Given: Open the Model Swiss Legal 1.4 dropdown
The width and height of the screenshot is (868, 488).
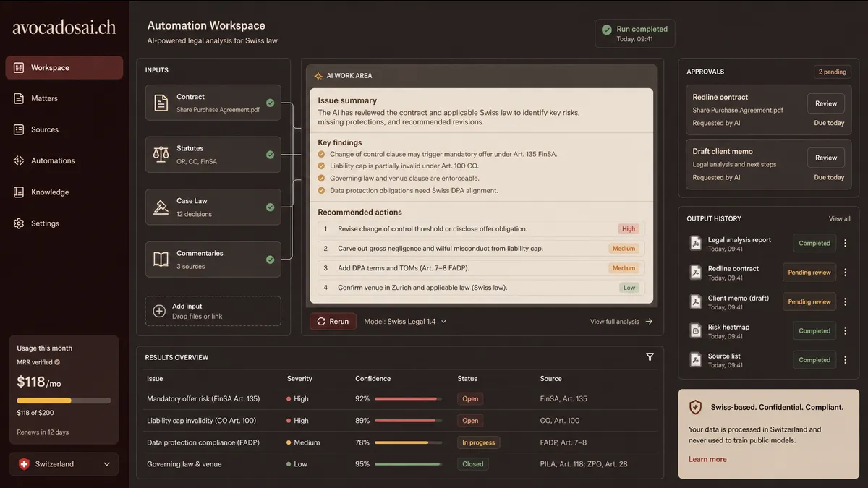Looking at the screenshot, I should pos(405,322).
